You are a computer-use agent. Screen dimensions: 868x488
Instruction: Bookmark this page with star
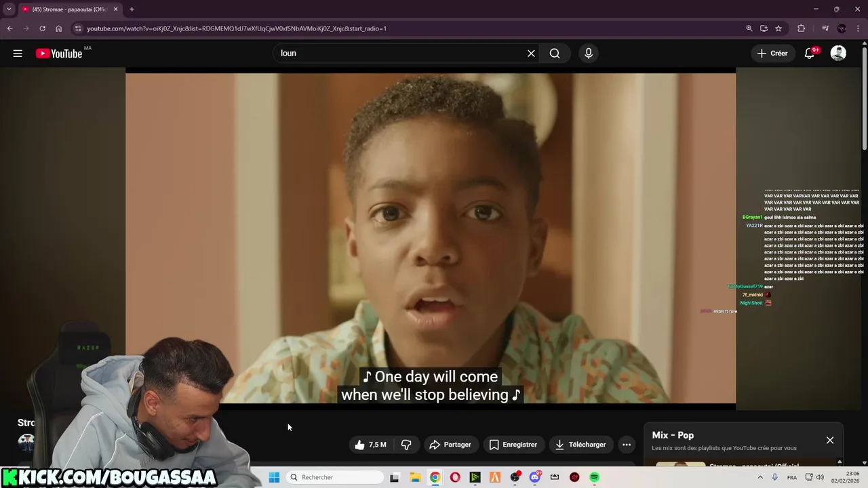point(778,28)
